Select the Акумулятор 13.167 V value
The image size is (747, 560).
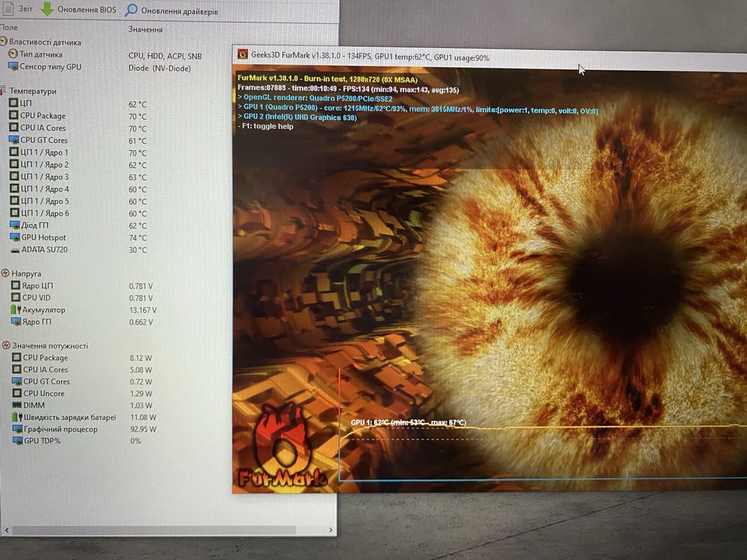[143, 310]
